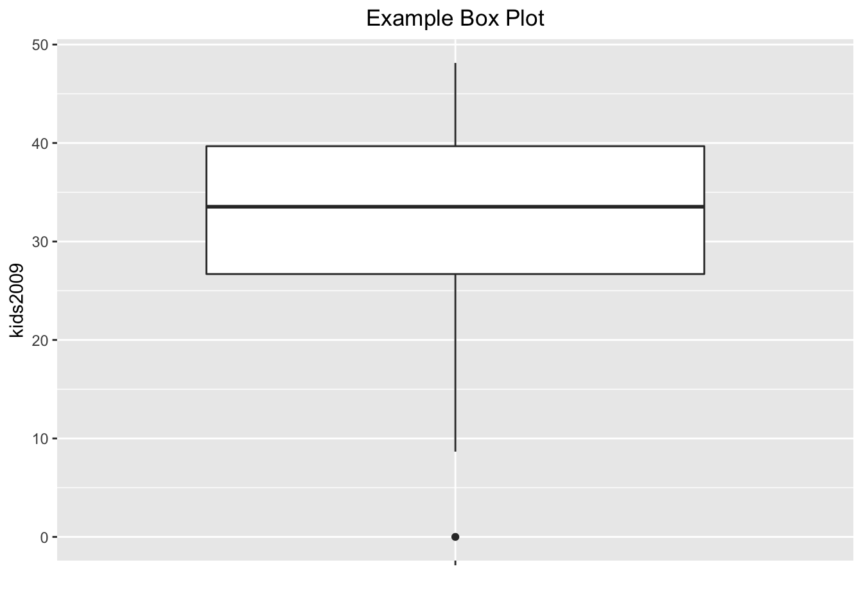Screen dimensions: 863x616
Task: Click the y-axis tick label 10
Action: (x=40, y=439)
